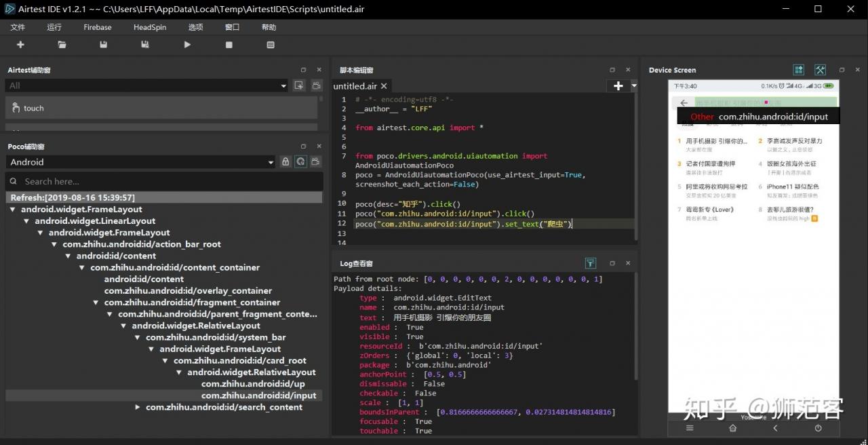Tap the iPhone11 疑似配色 trending item

coord(793,187)
